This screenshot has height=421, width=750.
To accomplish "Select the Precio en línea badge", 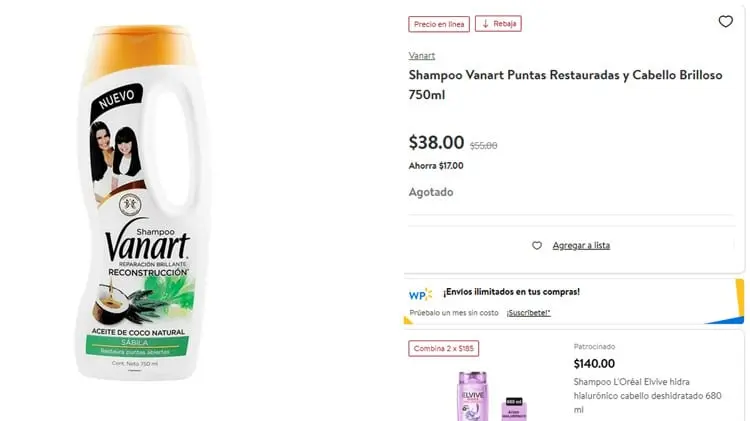I will click(x=439, y=24).
